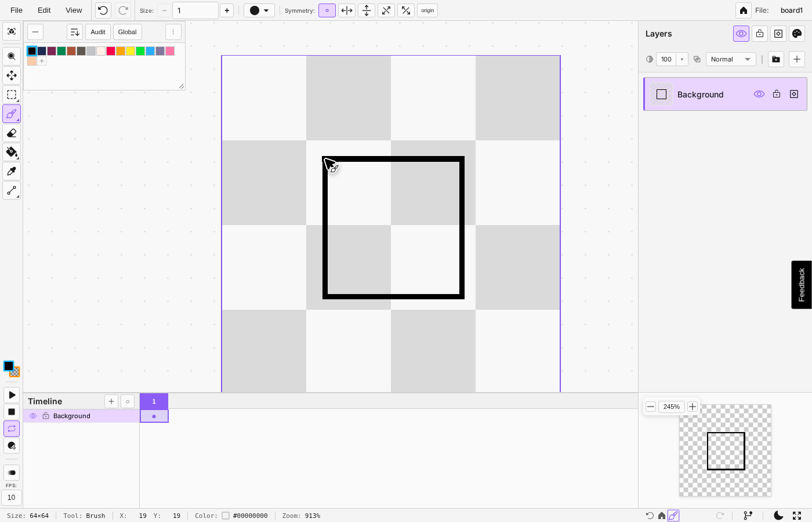Toggle lock for all layers in the Layers header
This screenshot has height=522, width=812.
(x=760, y=34)
